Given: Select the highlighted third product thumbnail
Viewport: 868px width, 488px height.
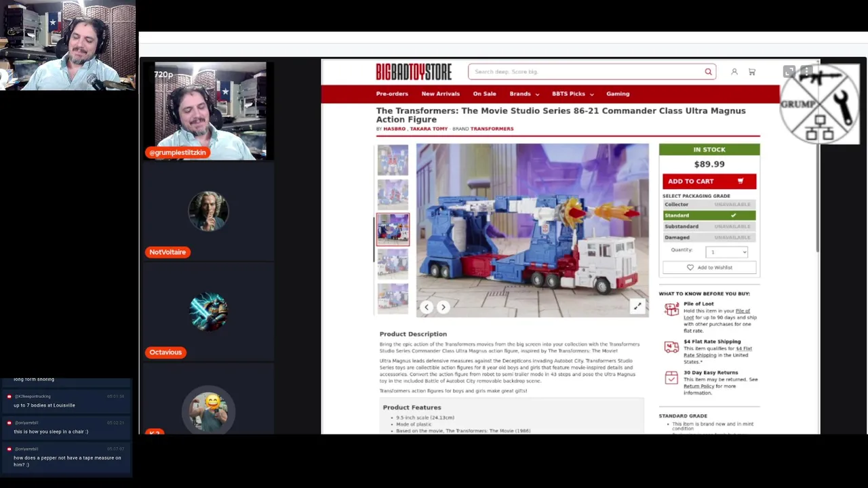Looking at the screenshot, I should (x=393, y=229).
